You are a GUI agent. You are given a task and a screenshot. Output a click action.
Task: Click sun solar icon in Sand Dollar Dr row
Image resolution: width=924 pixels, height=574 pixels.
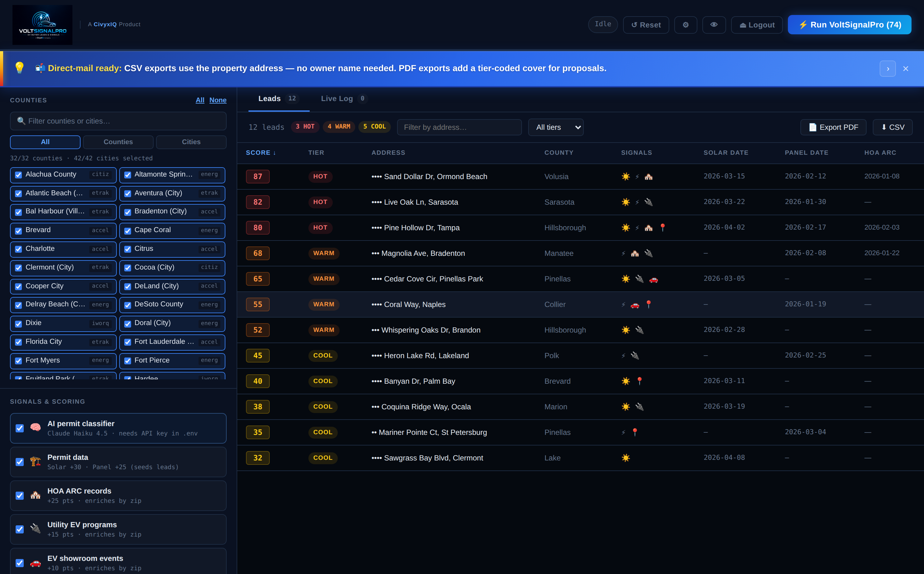(626, 177)
